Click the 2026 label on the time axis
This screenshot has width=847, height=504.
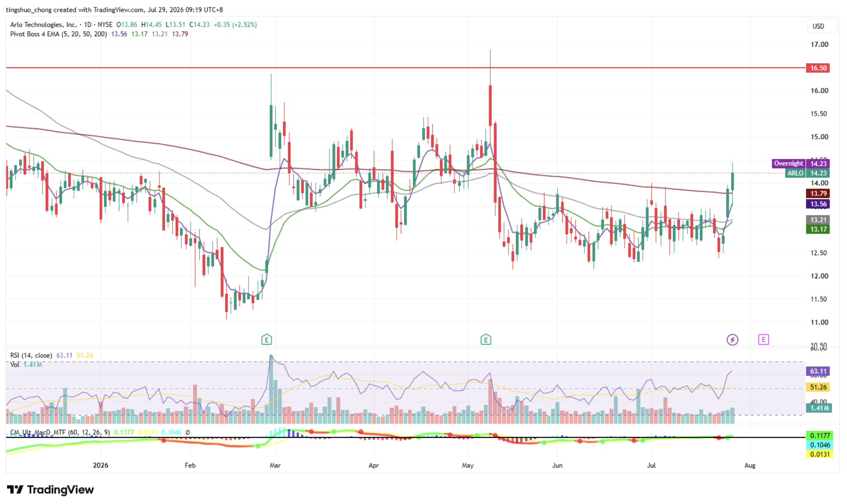tap(101, 465)
